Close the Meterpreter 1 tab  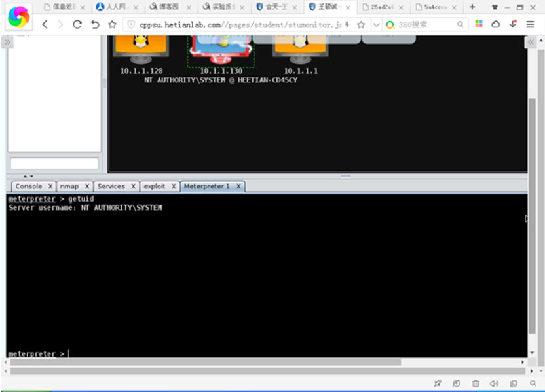[x=238, y=187]
